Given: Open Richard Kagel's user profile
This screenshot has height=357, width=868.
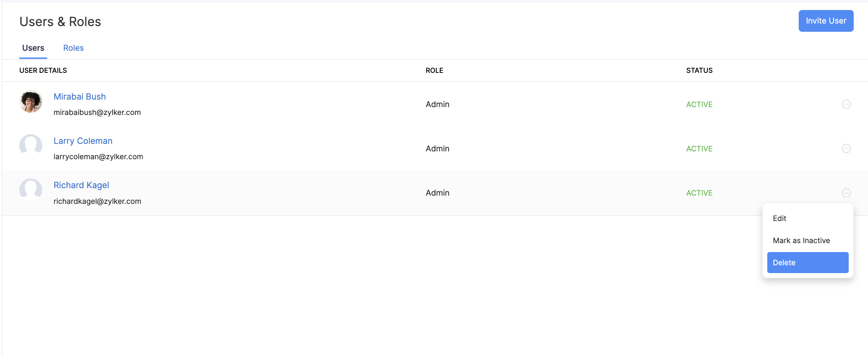Looking at the screenshot, I should coord(81,185).
